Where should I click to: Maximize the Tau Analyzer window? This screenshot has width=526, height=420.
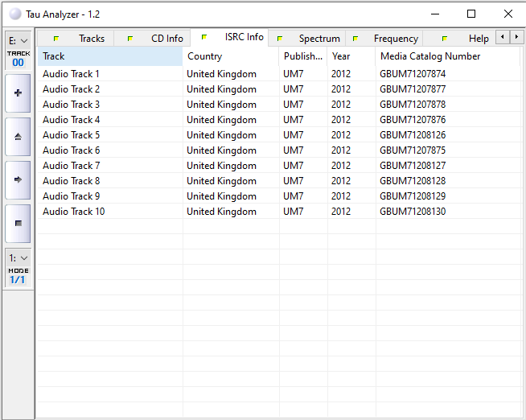[471, 14]
